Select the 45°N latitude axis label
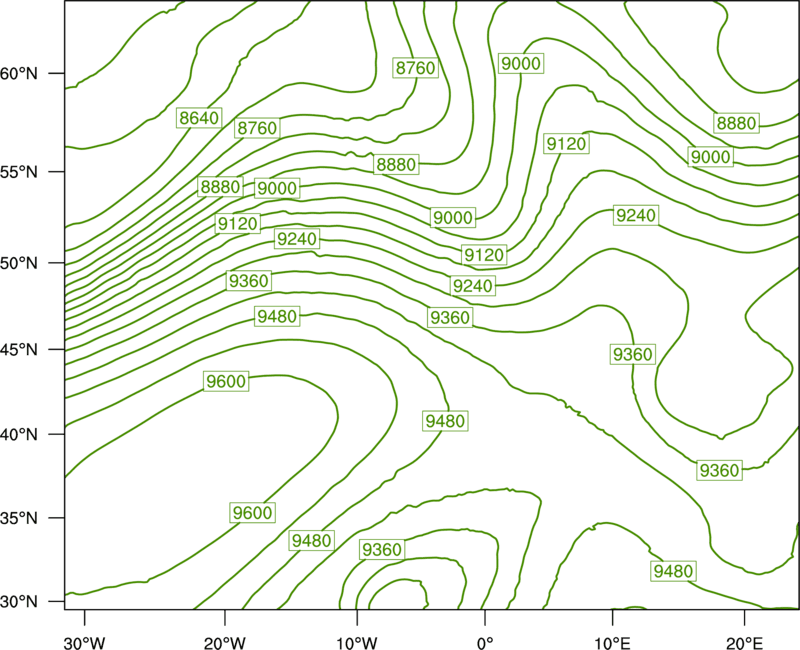Viewport: 800px width, 650px height. (19, 349)
